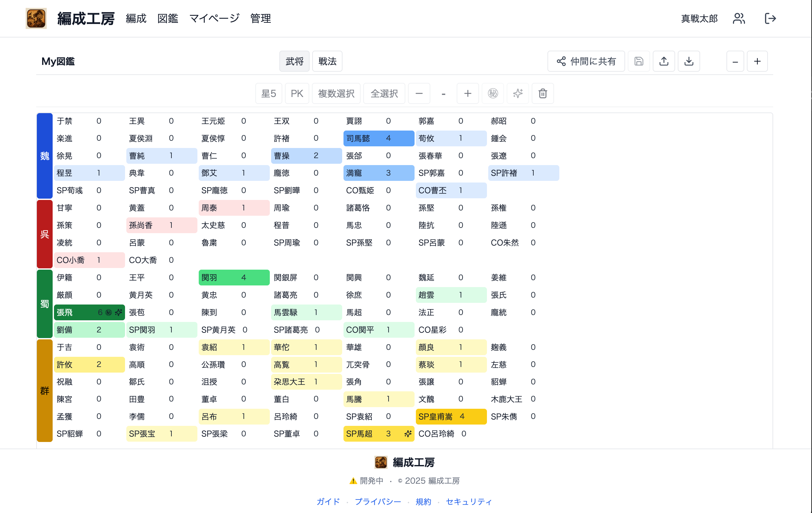Open the user account icon top right
The image size is (812, 513).
739,18
